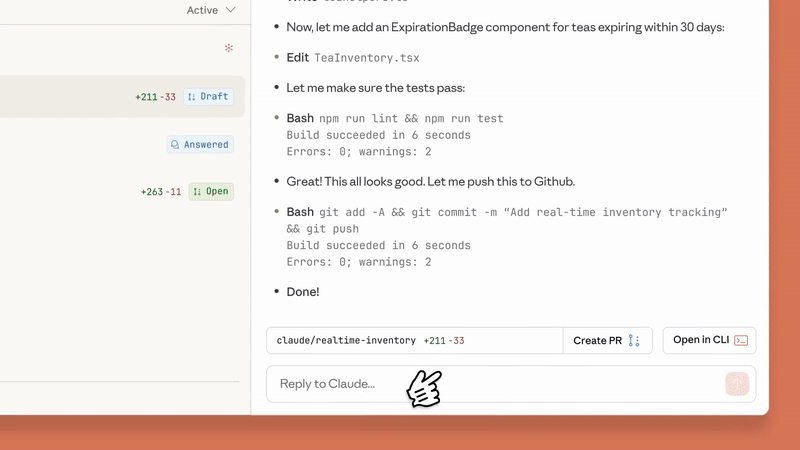Click the npm run lint && npm run test command

point(411,118)
